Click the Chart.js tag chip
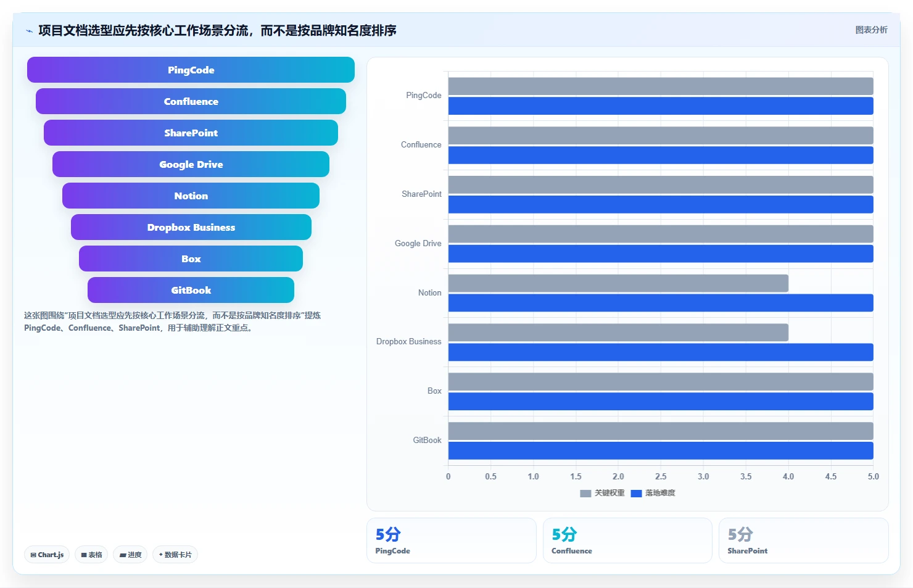Image resolution: width=913 pixels, height=588 pixels. 47,555
